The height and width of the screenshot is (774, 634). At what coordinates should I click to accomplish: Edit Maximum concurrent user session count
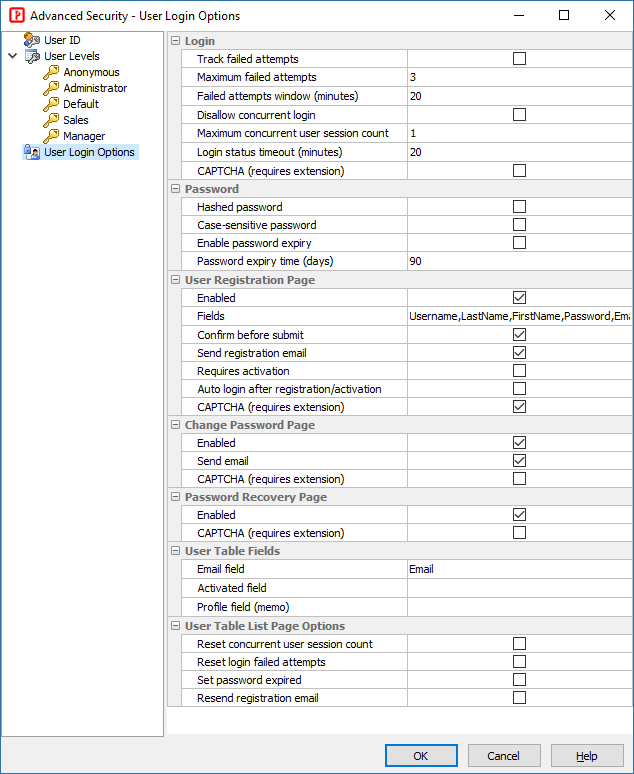click(x=520, y=133)
